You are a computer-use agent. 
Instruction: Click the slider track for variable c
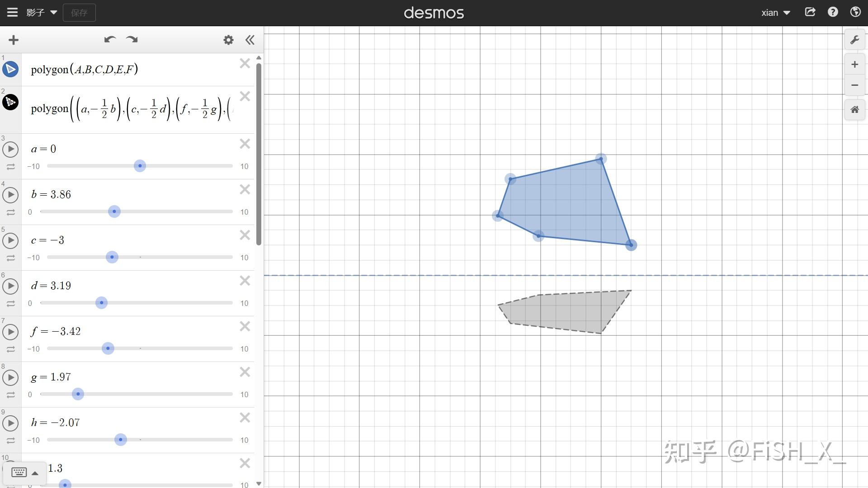point(181,257)
